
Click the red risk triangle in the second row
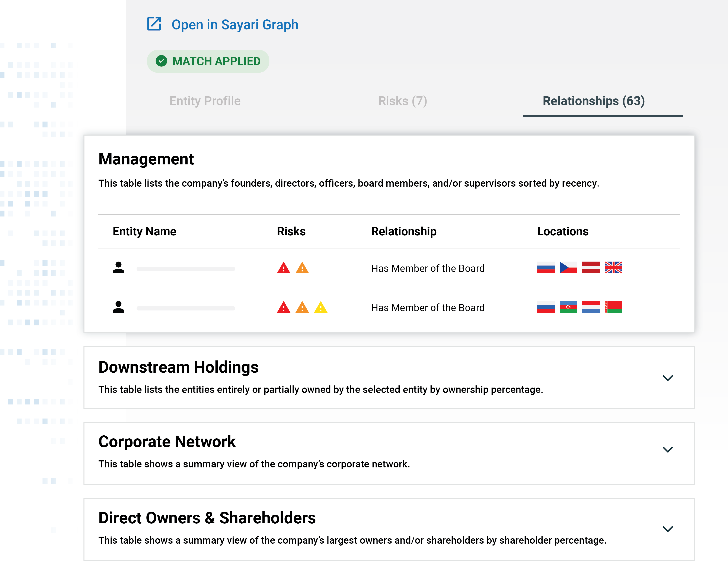click(284, 307)
